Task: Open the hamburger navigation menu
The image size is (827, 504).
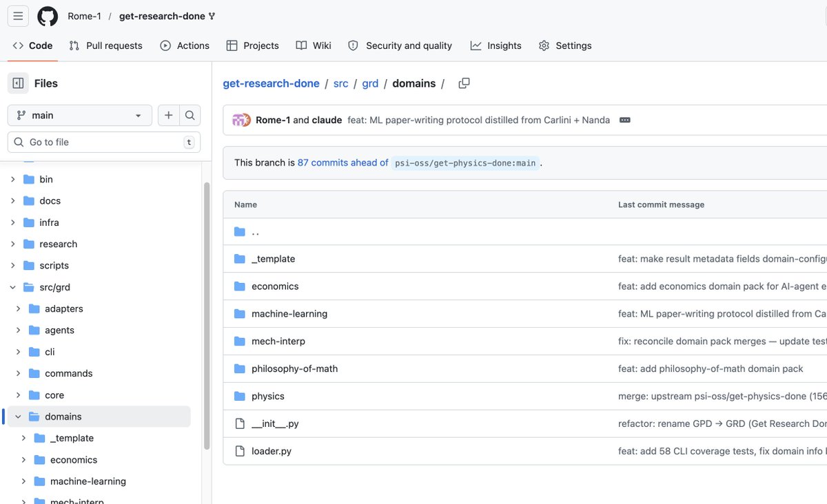Action: [x=18, y=16]
